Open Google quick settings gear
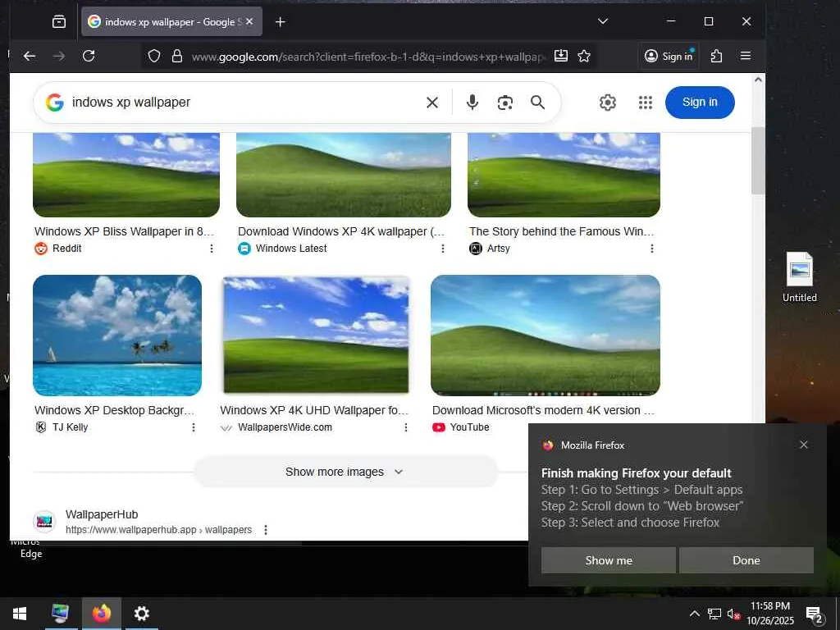Screen dimensions: 840x630 [608, 103]
